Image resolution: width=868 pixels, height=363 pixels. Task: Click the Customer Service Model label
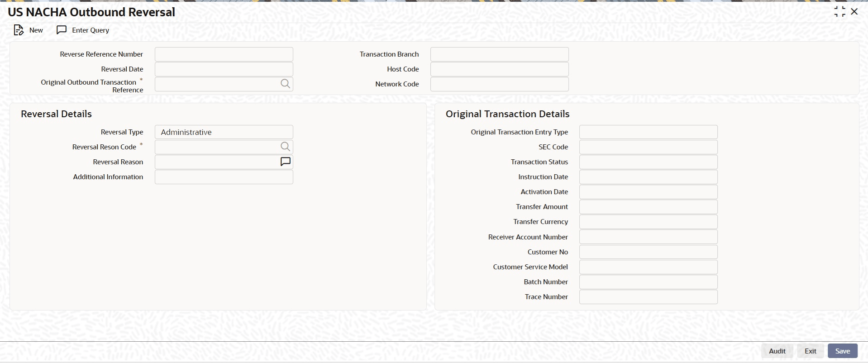(x=530, y=267)
